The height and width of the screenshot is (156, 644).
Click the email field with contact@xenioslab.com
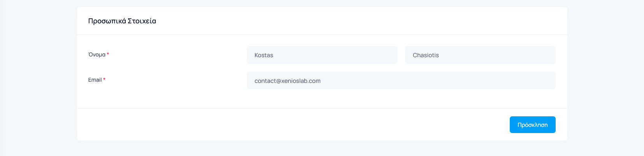[401, 81]
